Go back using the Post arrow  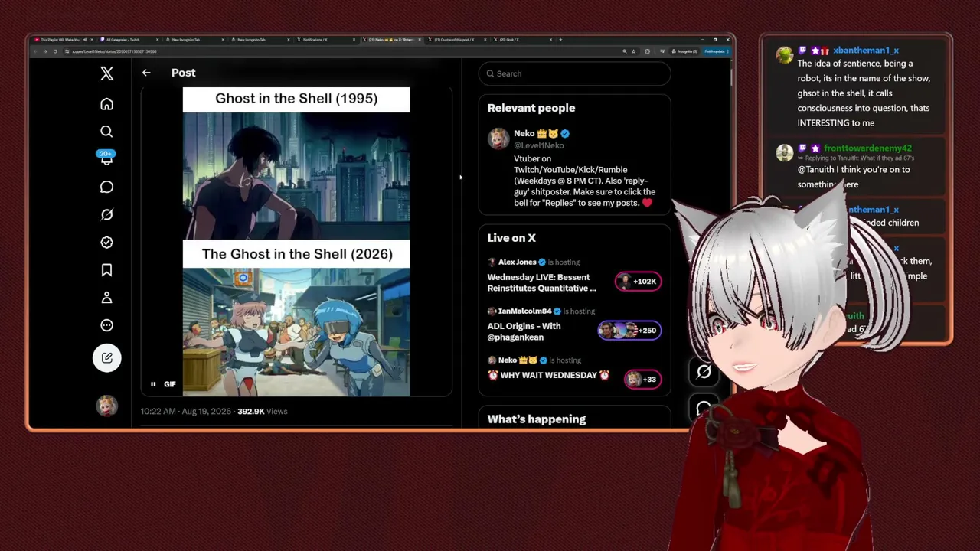pos(146,73)
